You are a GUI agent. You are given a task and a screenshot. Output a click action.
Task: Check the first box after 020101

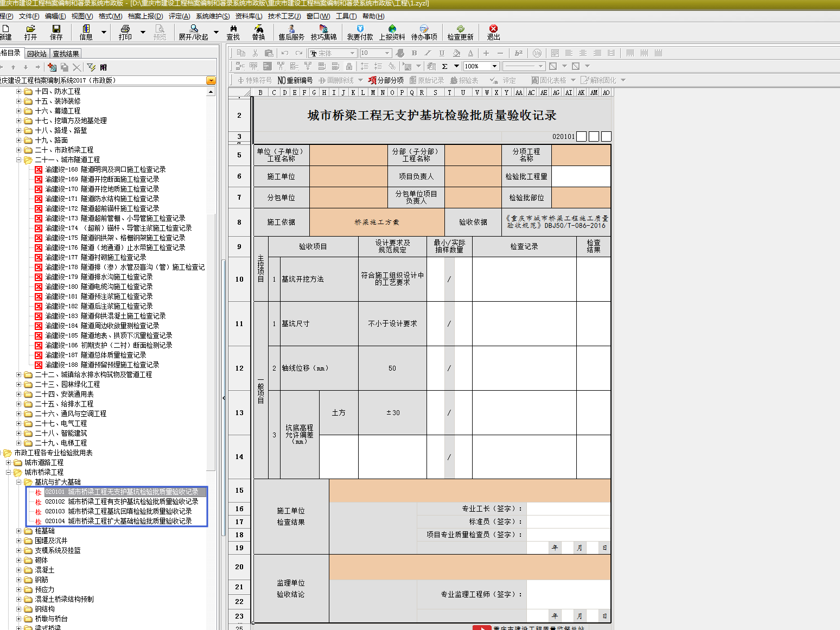[581, 136]
